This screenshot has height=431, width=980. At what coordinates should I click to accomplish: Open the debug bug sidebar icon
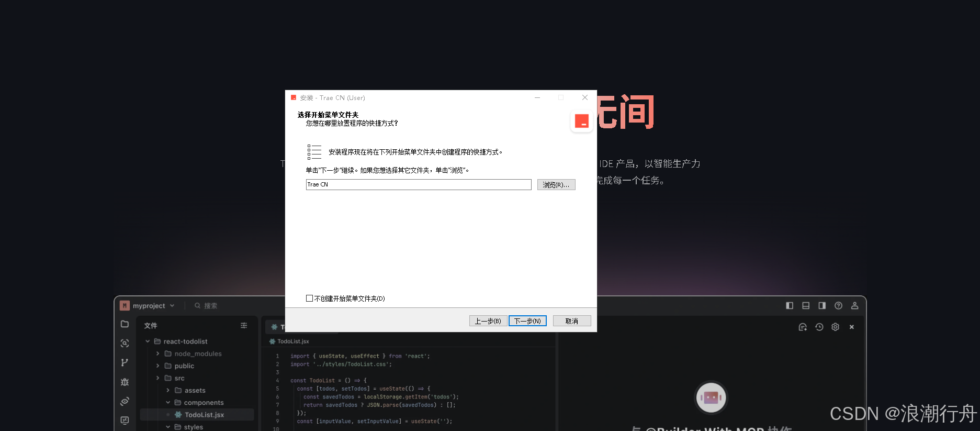[x=125, y=382]
